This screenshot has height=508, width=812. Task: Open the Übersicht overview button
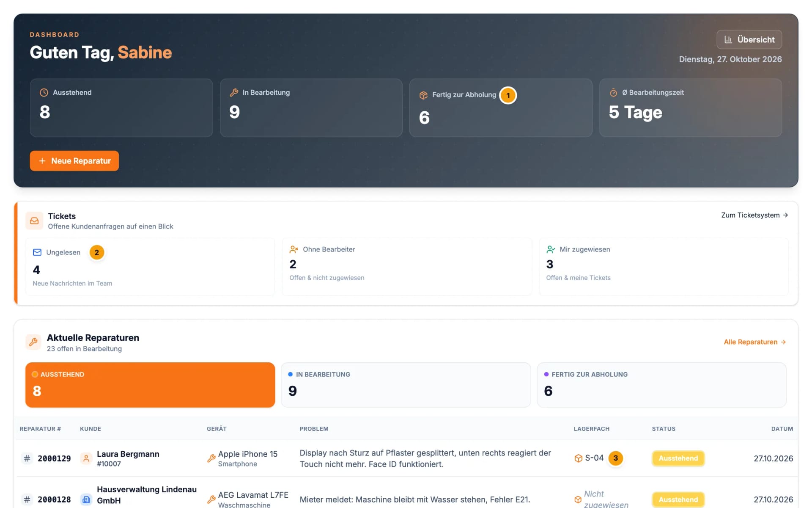point(749,39)
